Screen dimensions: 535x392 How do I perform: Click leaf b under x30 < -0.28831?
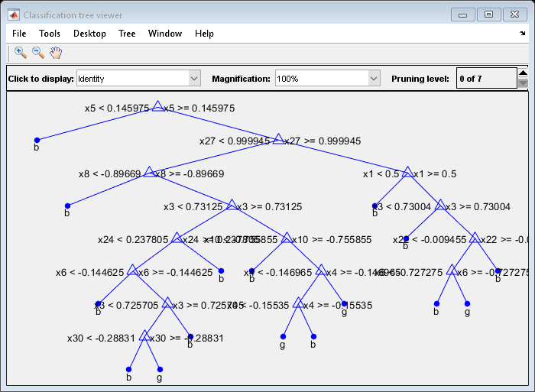point(128,370)
